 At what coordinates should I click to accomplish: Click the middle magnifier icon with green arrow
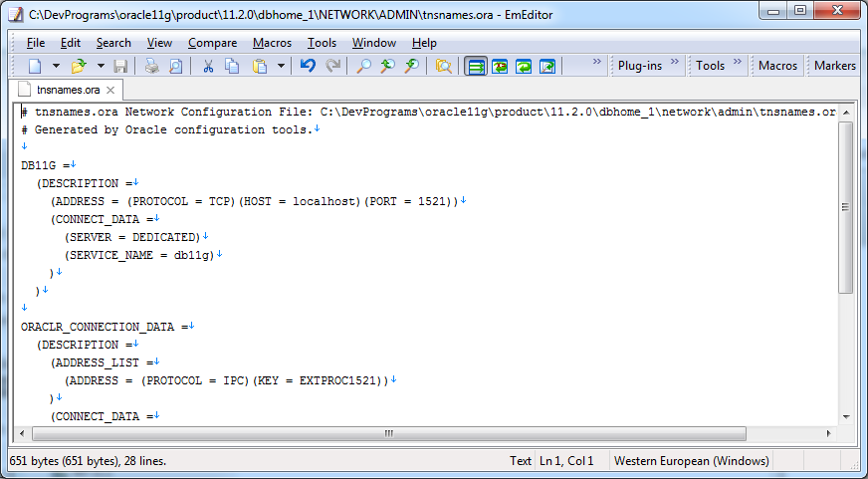click(x=387, y=66)
